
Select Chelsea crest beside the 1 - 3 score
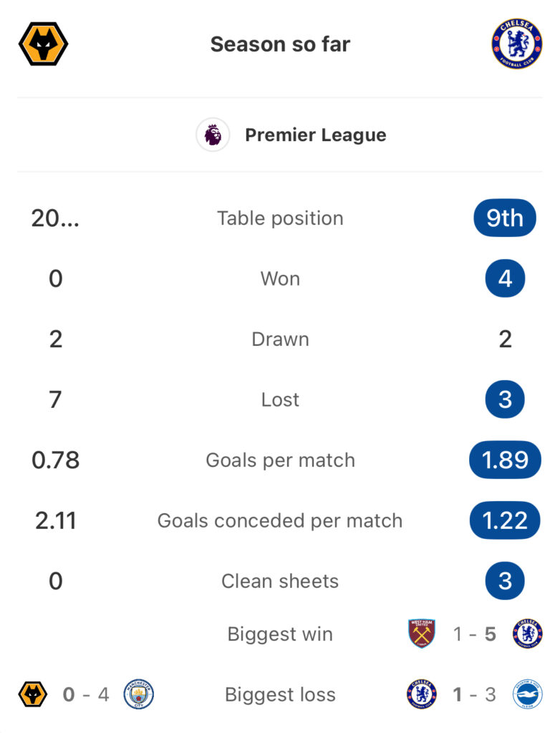(x=422, y=694)
